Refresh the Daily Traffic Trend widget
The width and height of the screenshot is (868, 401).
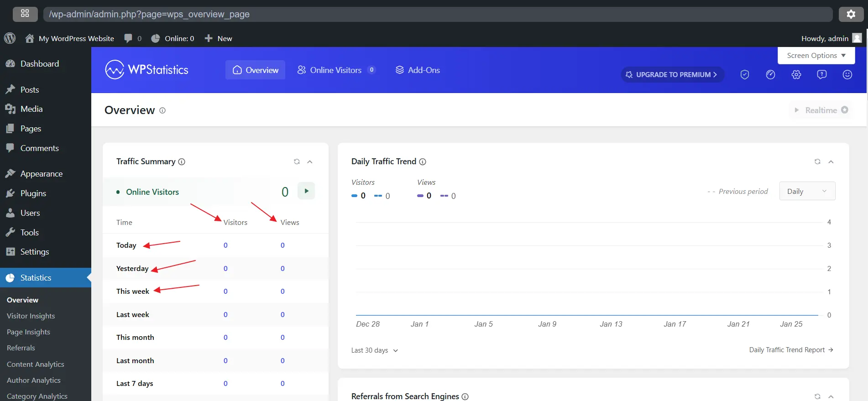tap(817, 161)
